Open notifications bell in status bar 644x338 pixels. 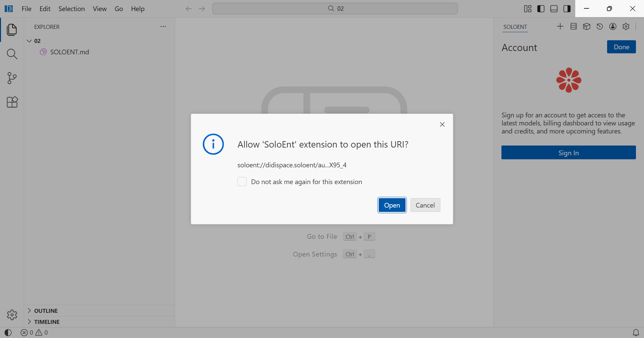[x=636, y=333]
